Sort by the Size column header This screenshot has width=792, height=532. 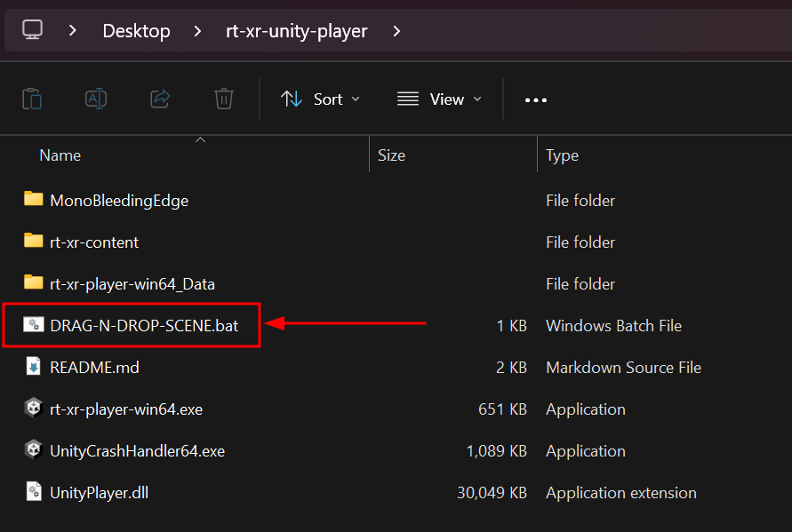coord(391,155)
